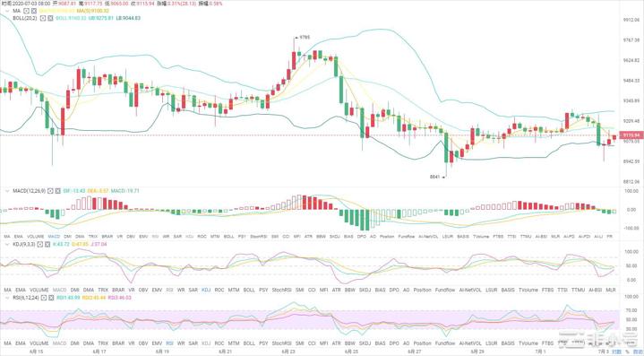
Task: Select AI-NetVOL tab under the MACD pane
Action: point(428,237)
